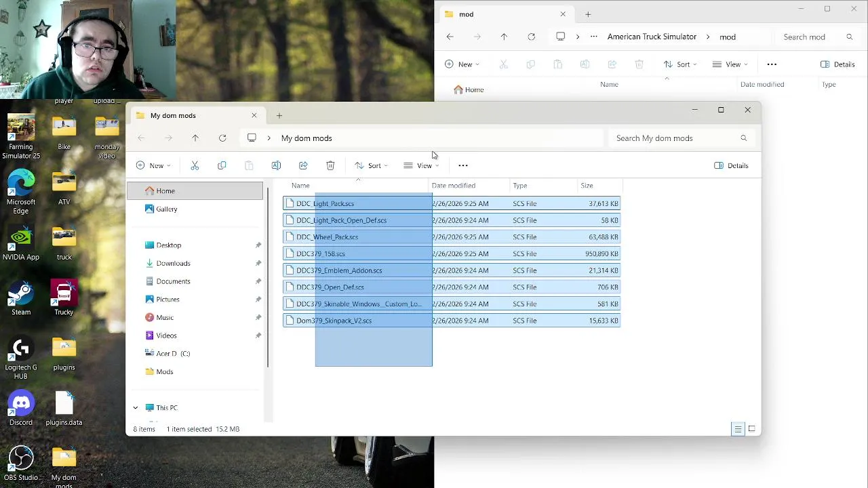Select file DDC_Wheel_Pack.scs
This screenshot has height=488, width=868.
pyautogui.click(x=452, y=237)
